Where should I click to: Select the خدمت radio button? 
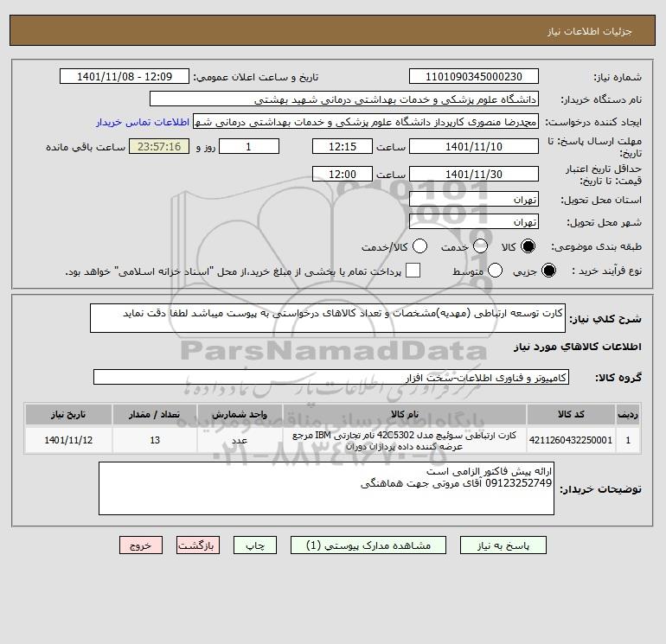click(x=480, y=246)
